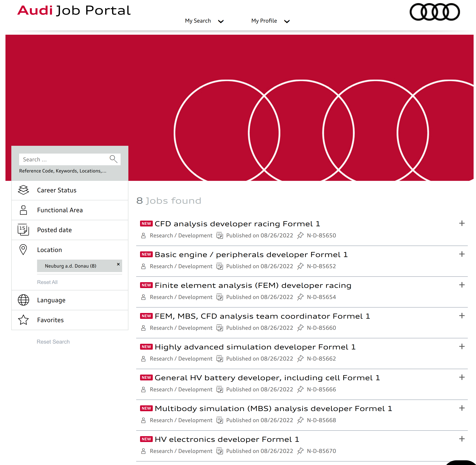
Task: Click pin icon beside N-D-85654
Action: pyautogui.click(x=300, y=297)
